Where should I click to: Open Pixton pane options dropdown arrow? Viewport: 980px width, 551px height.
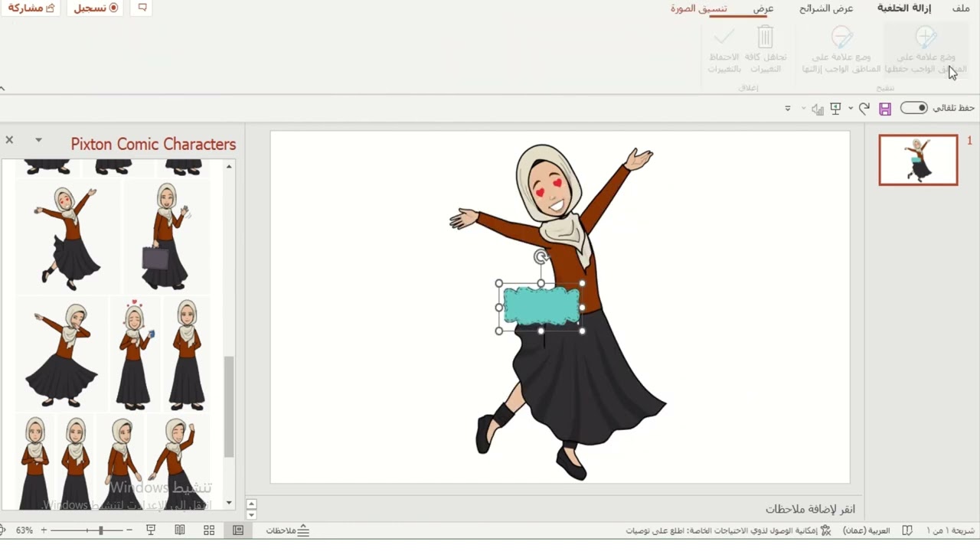click(x=38, y=140)
